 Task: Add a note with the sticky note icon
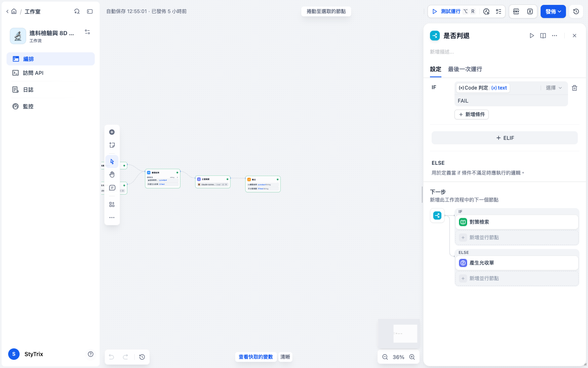[112, 145]
